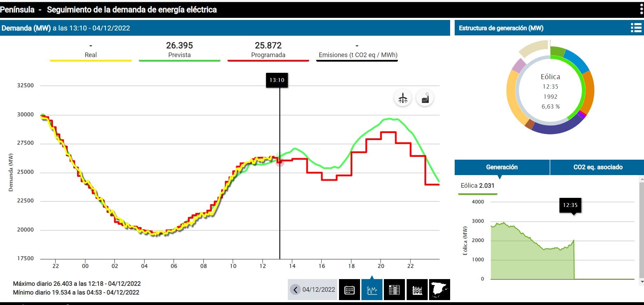Switch to the data table view icon

point(394,290)
